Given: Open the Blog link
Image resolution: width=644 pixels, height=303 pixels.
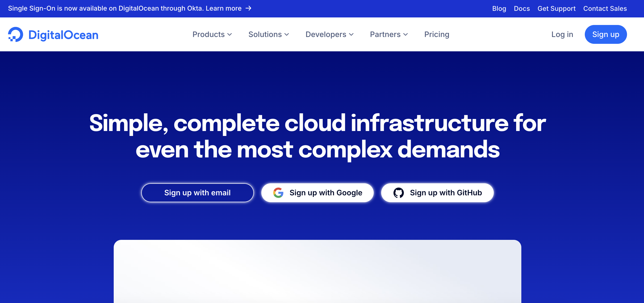Looking at the screenshot, I should tap(499, 8).
